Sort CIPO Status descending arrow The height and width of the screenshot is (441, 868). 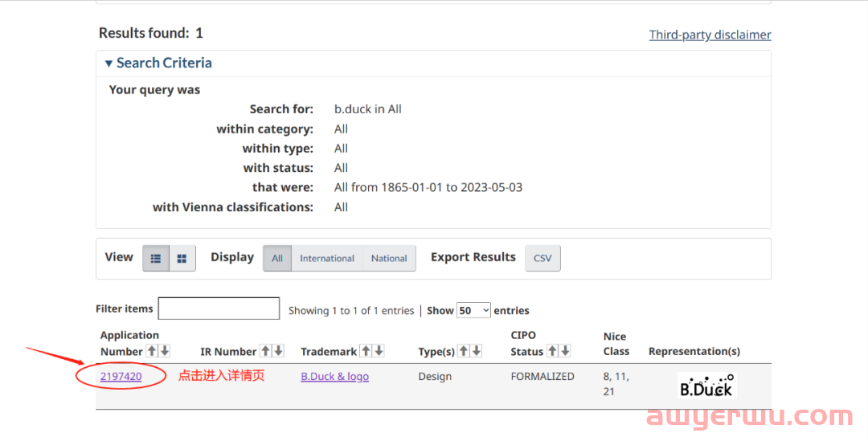[x=565, y=351]
